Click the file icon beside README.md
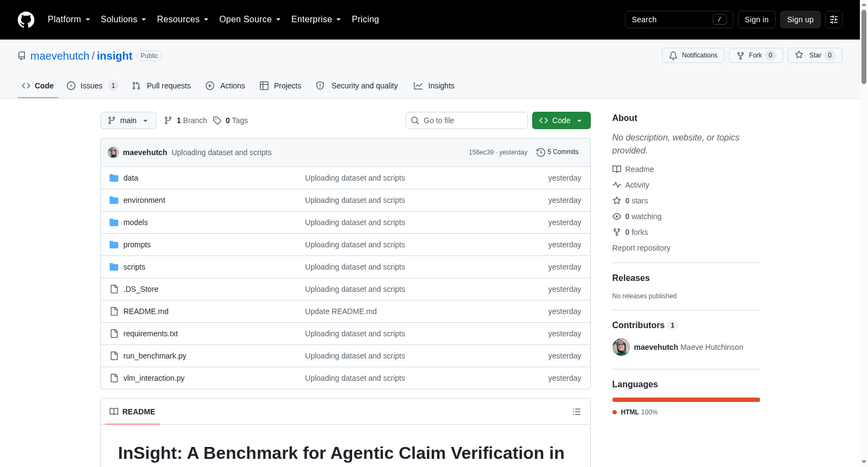The height and width of the screenshot is (467, 868). click(x=114, y=311)
